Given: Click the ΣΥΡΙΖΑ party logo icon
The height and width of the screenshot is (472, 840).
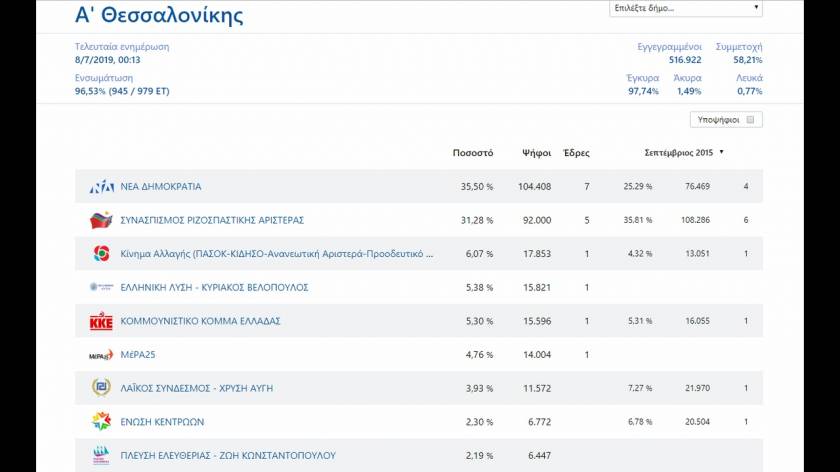Looking at the screenshot, I should tap(101, 220).
